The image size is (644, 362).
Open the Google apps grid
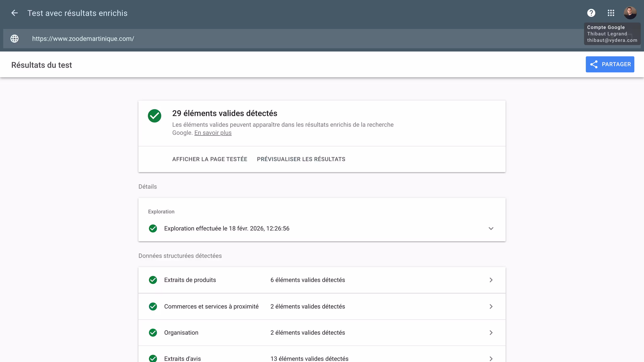point(611,13)
